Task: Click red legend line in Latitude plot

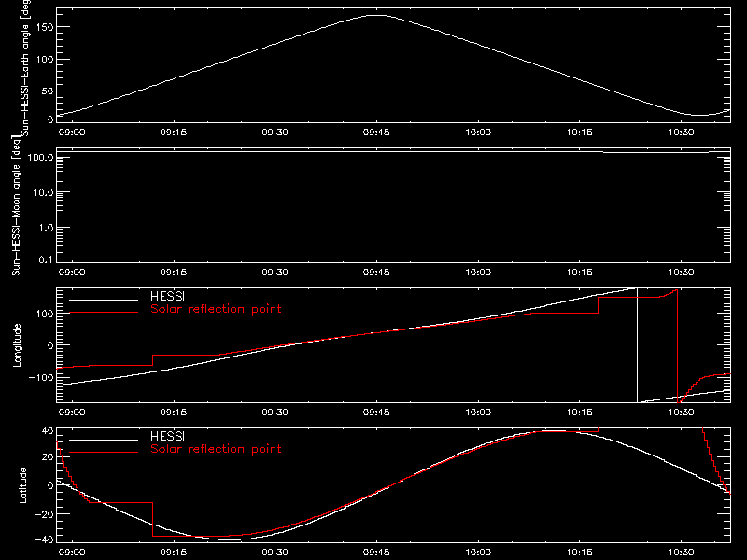Action: [x=104, y=453]
